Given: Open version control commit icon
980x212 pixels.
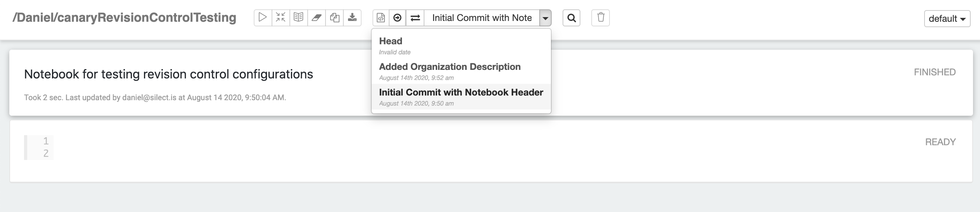Looking at the screenshot, I should 381,18.
